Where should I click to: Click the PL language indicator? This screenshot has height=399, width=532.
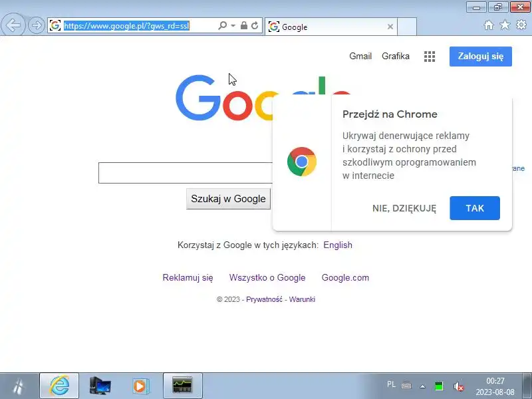tap(391, 384)
